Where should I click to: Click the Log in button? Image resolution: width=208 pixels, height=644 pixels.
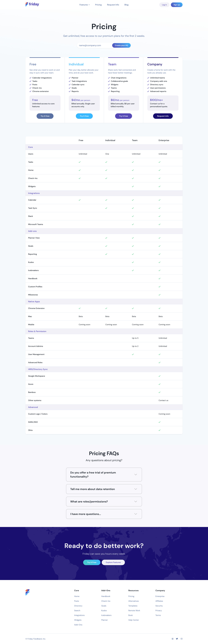point(164,5)
